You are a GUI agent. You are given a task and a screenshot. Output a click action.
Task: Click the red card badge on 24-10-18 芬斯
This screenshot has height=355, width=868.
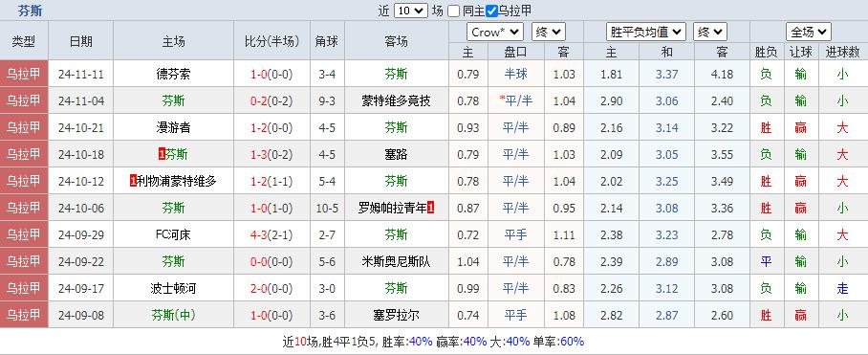coord(162,154)
